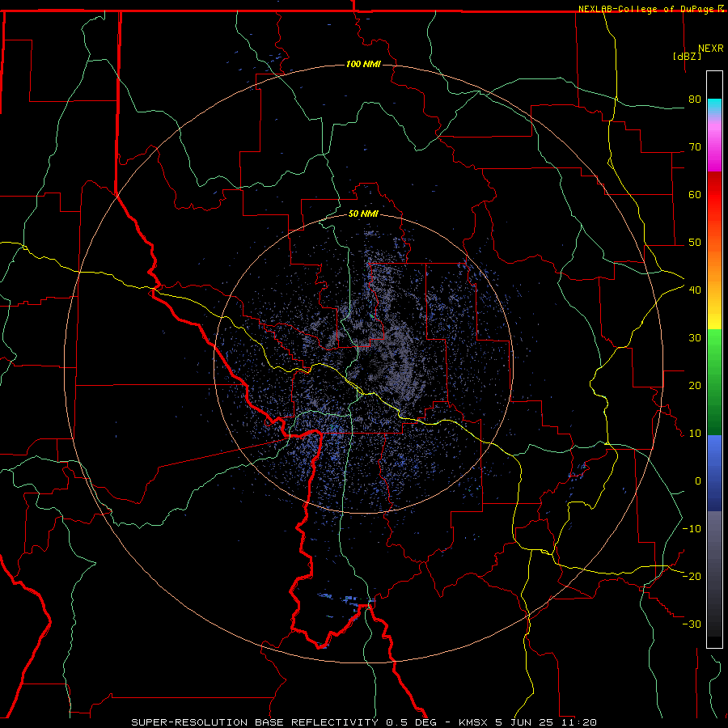Click the NEXR label above the color scale
Viewport: 728px width, 728px height.
pyautogui.click(x=711, y=49)
